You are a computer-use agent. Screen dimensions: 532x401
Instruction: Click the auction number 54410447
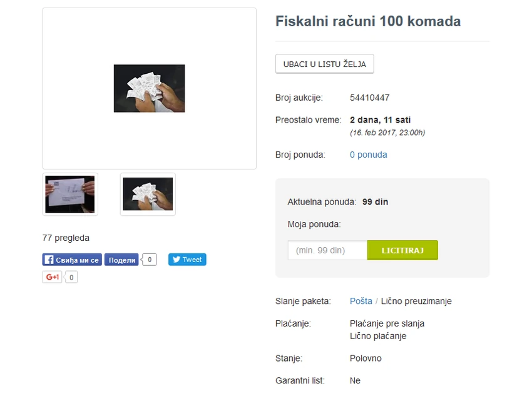370,97
